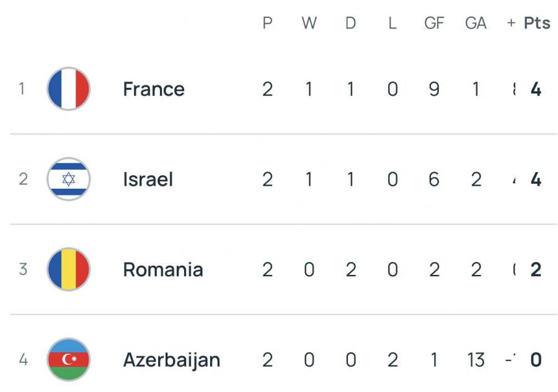Click the L (losses) column header

[x=392, y=23]
